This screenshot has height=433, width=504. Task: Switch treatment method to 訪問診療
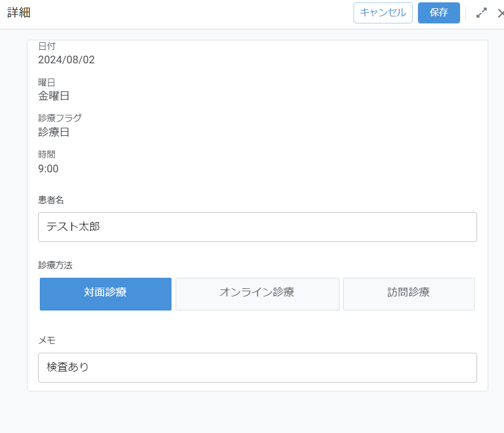tap(409, 294)
